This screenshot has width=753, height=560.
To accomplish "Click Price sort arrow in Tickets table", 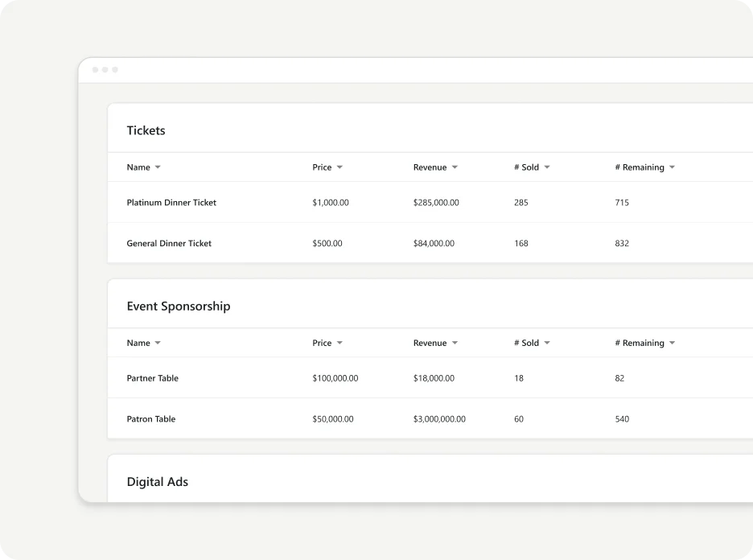I will coord(339,167).
